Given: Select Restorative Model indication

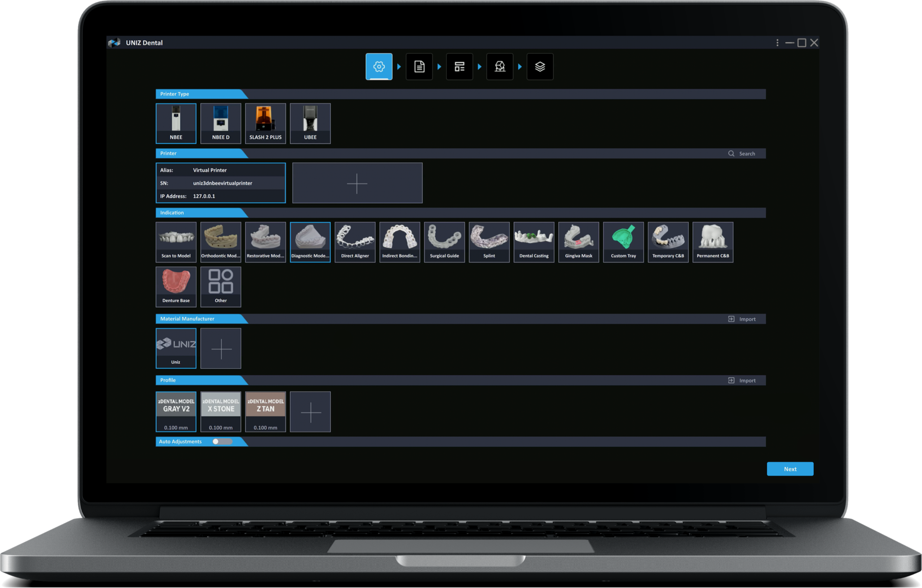Looking at the screenshot, I should point(266,242).
